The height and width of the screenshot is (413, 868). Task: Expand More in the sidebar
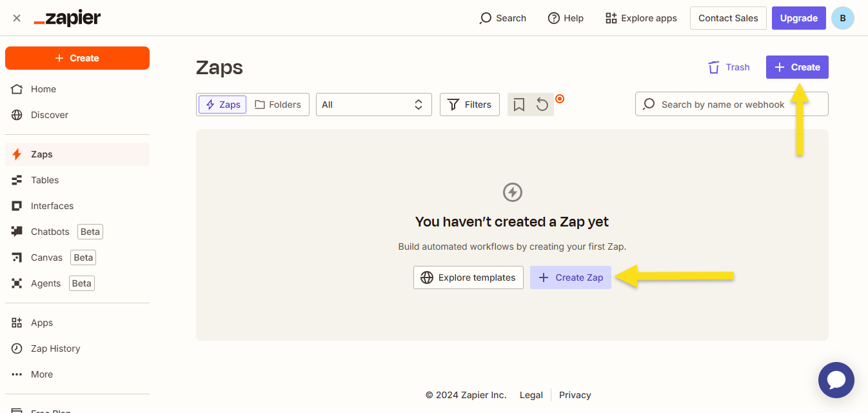coord(77,374)
